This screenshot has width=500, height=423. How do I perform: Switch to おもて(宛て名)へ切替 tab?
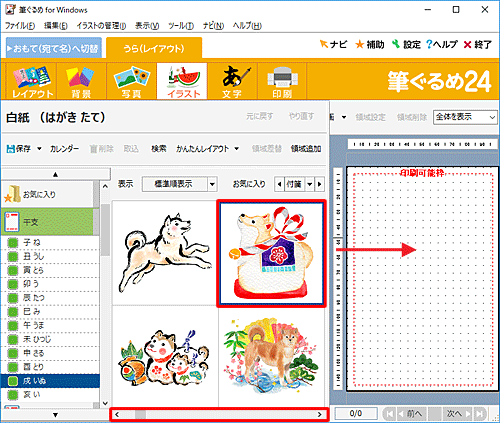click(x=54, y=48)
